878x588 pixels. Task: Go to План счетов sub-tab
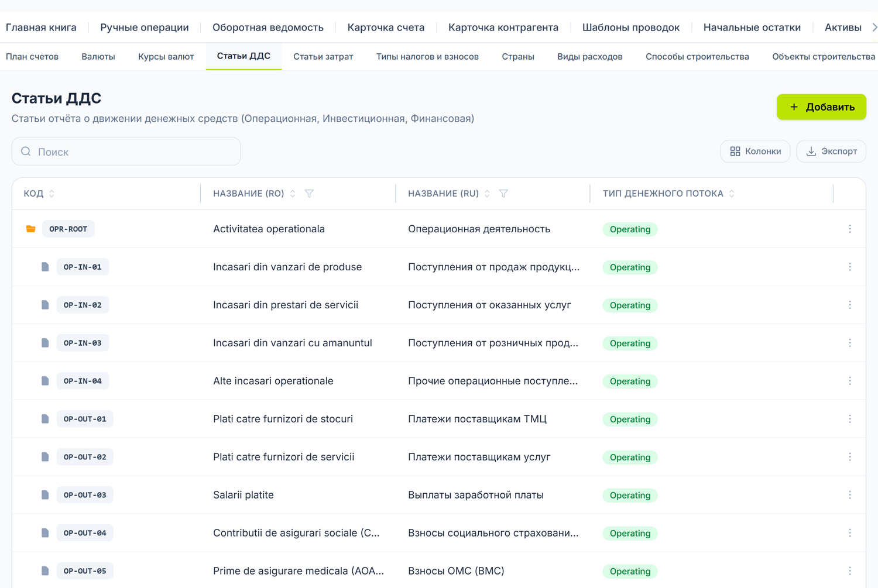tap(32, 57)
